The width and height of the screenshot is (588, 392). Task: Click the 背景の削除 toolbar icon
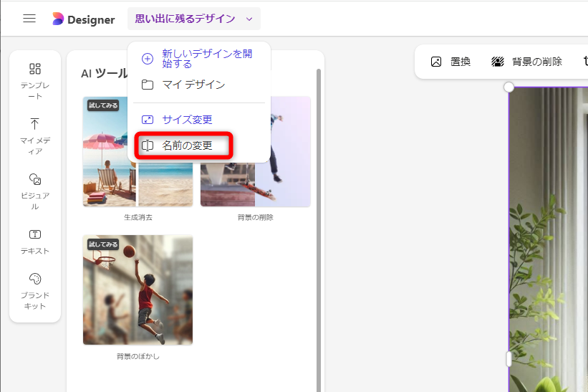coord(498,62)
